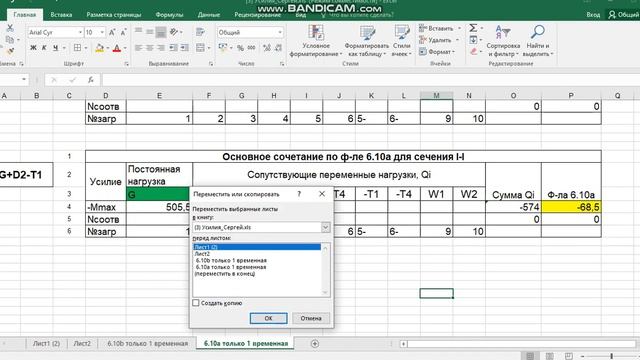Screen dimensions: 640x360
Task: Click the Fill down arrow icon
Action: (473, 40)
